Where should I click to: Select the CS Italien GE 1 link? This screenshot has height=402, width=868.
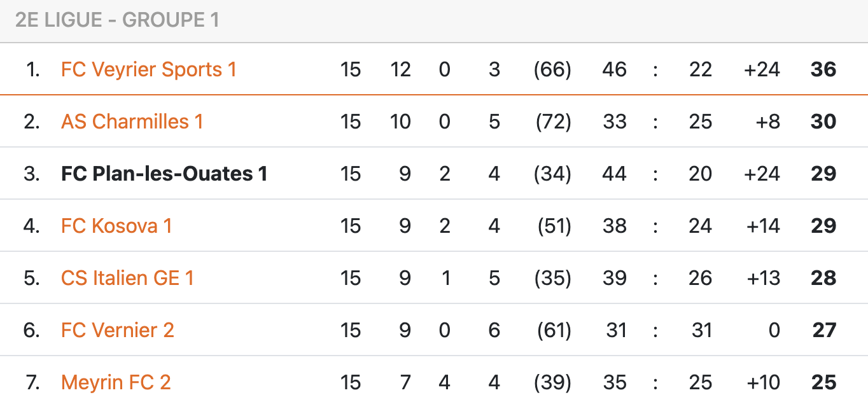[127, 278]
